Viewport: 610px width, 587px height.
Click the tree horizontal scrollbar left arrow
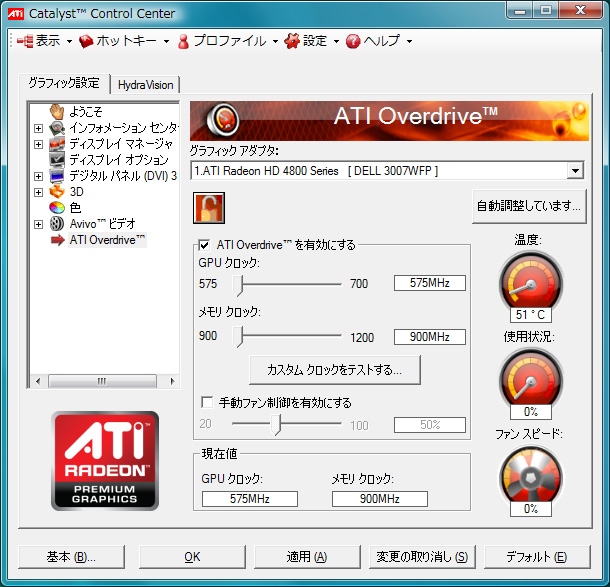(x=37, y=381)
